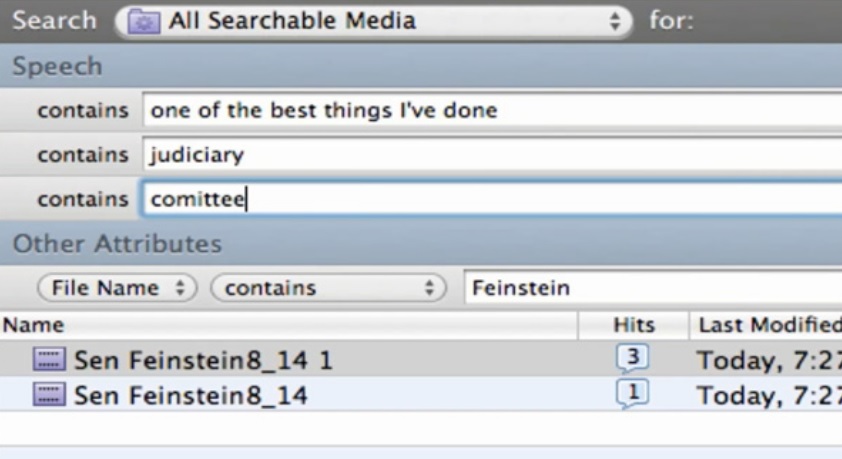Screen dimensions: 842x459
Task: Open the contains condition dropdown
Action: (x=328, y=288)
